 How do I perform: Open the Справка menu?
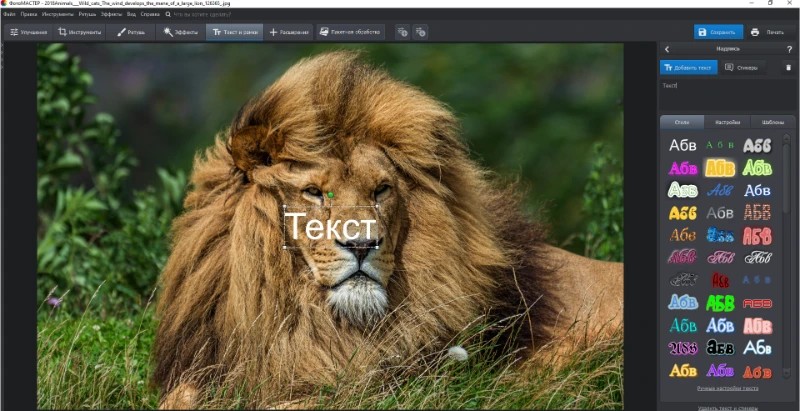[150, 15]
